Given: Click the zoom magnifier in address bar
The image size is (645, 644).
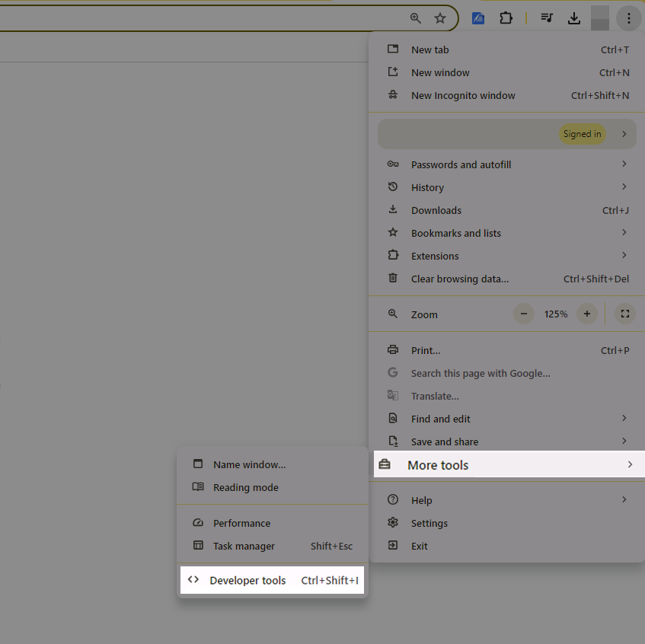Looking at the screenshot, I should tap(416, 18).
